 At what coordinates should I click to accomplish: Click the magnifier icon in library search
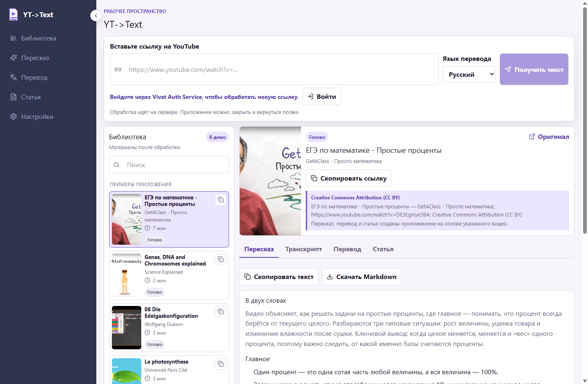click(117, 165)
